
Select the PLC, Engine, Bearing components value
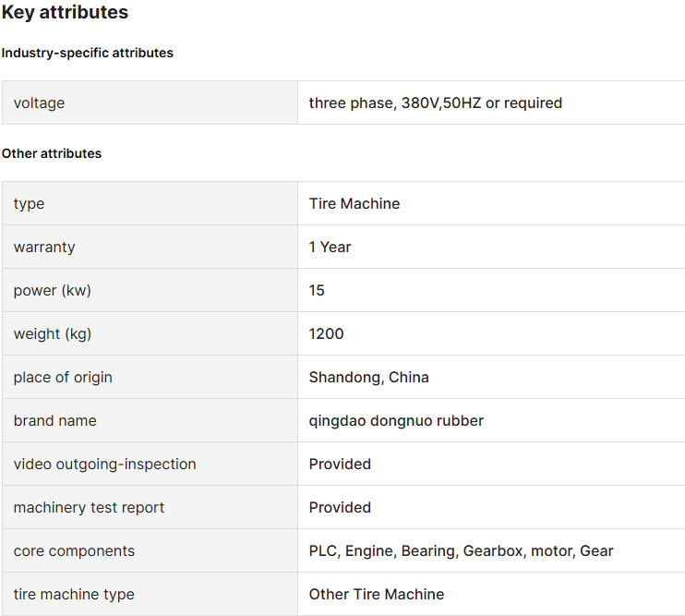click(x=461, y=551)
